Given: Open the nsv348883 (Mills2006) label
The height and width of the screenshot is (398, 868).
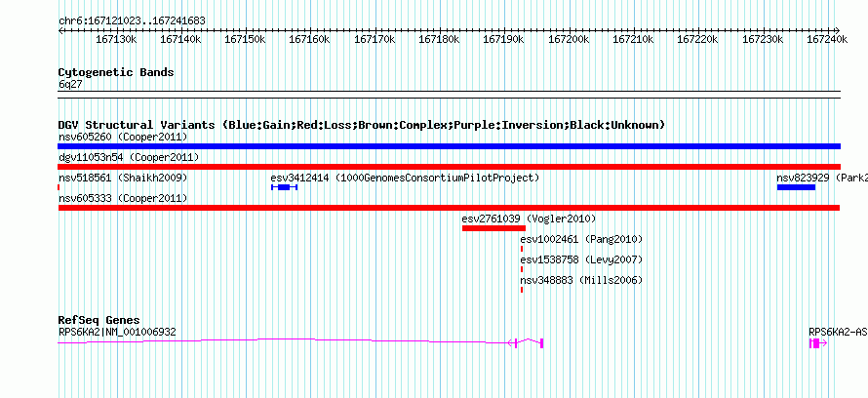Looking at the screenshot, I should click(x=581, y=280).
